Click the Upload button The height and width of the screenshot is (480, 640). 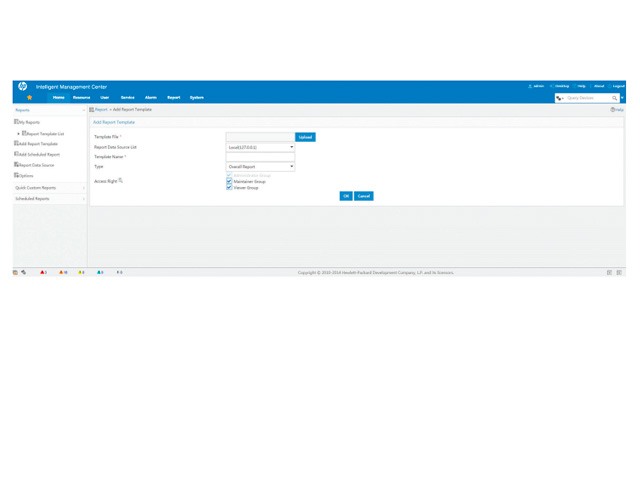coord(305,137)
